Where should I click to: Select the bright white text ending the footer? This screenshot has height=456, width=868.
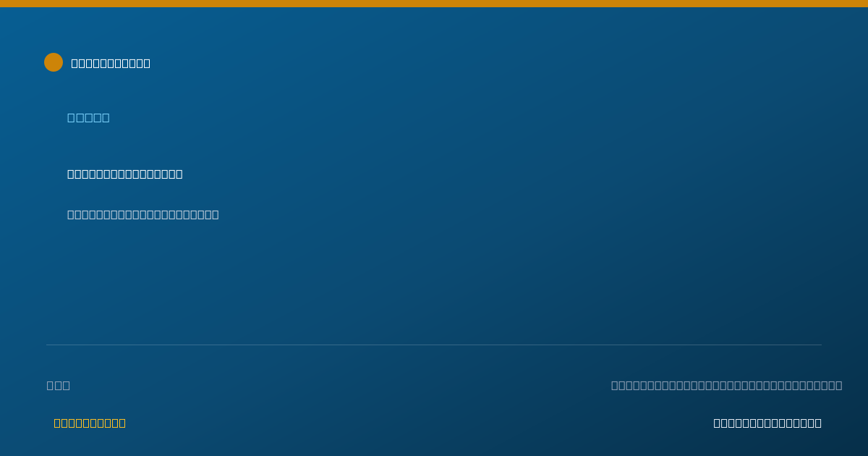pyautogui.click(x=767, y=423)
